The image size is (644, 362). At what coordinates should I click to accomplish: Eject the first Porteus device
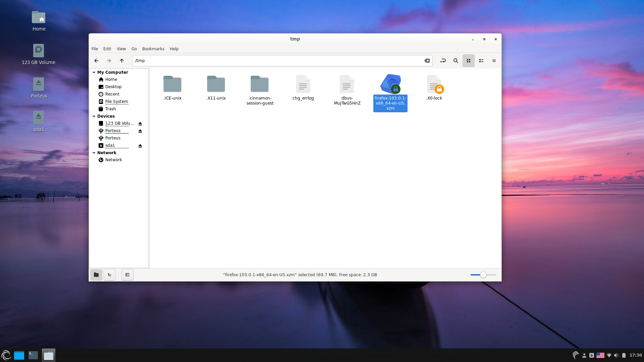point(140,131)
